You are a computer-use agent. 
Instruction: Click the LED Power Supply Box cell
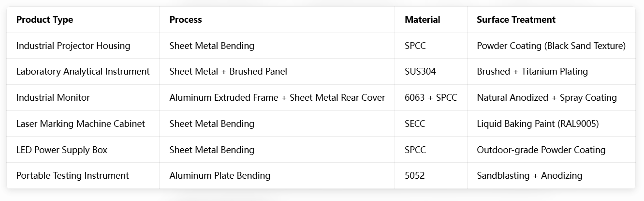[61, 150]
